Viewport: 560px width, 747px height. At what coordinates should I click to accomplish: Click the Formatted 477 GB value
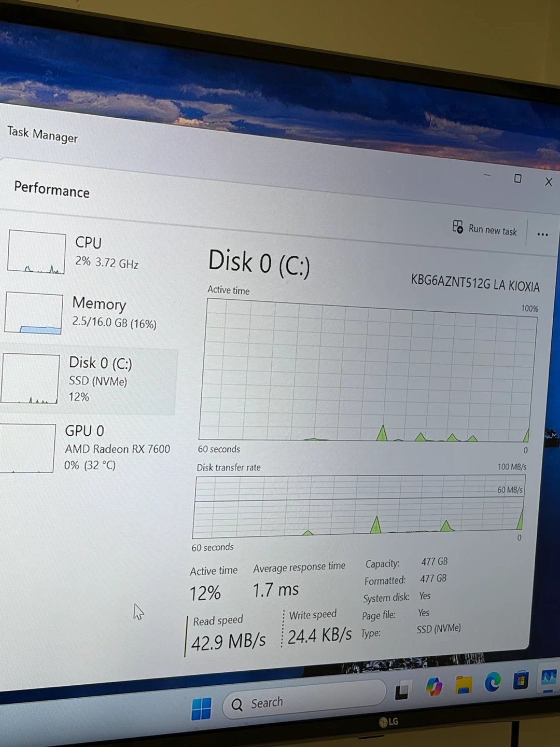433,578
